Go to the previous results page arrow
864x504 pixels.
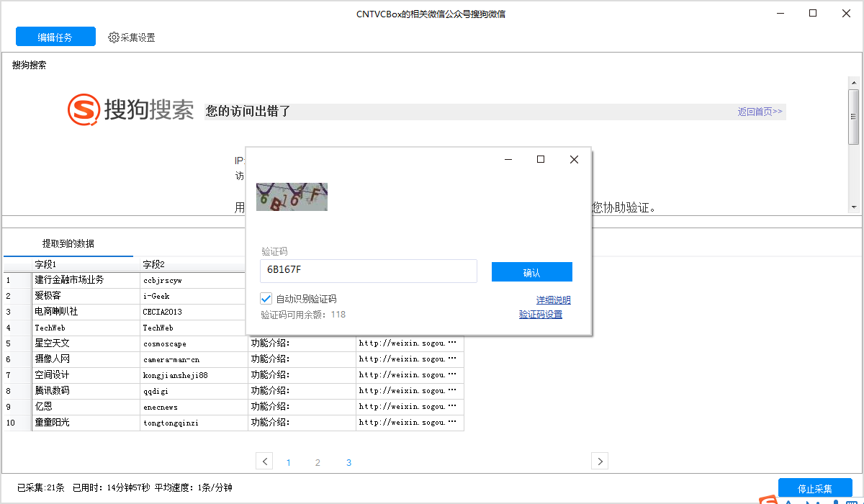tap(264, 461)
